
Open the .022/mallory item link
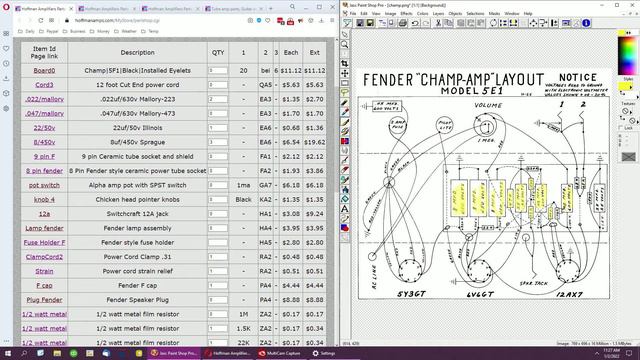[44, 99]
